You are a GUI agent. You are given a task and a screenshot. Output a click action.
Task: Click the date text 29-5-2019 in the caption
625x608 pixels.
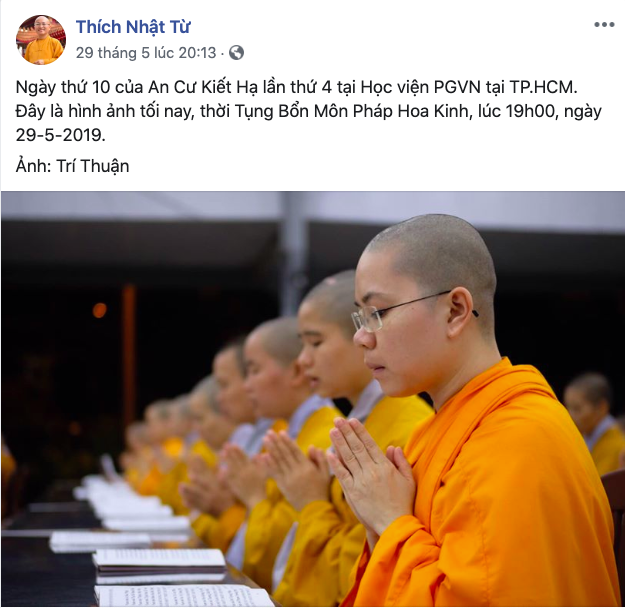click(60, 135)
